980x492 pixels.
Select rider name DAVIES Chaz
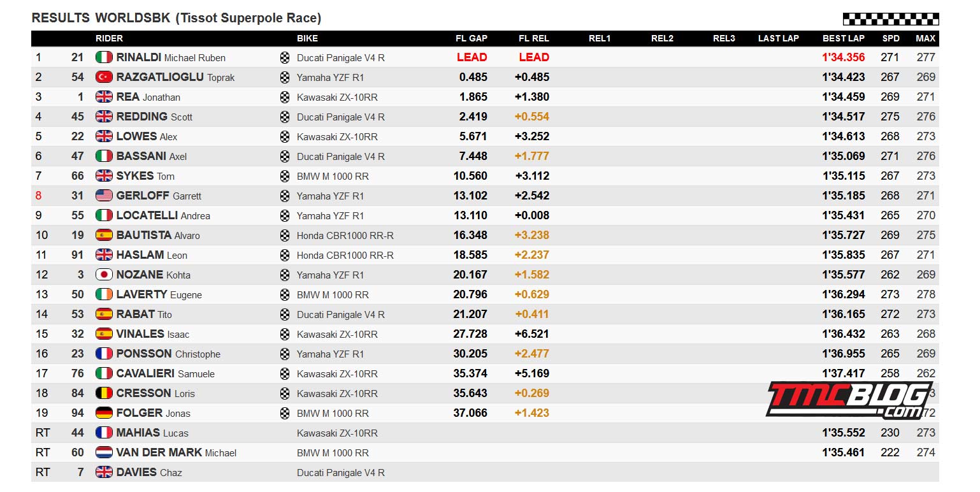[x=149, y=472]
